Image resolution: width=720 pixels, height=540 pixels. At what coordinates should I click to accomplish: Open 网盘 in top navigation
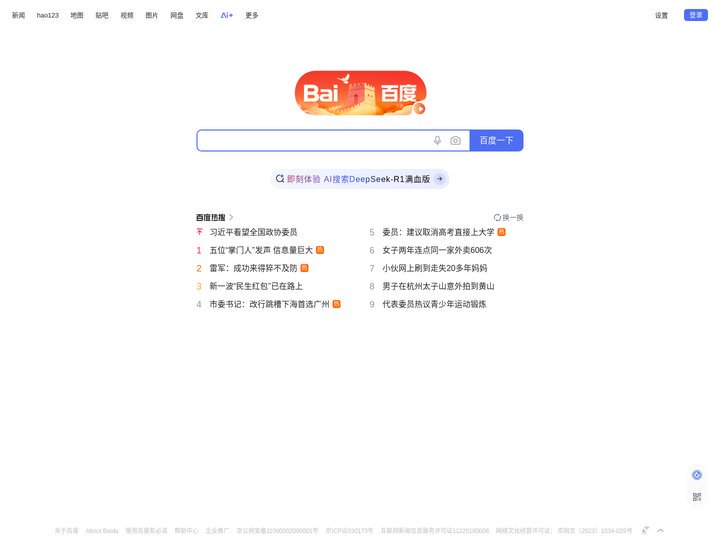click(177, 15)
